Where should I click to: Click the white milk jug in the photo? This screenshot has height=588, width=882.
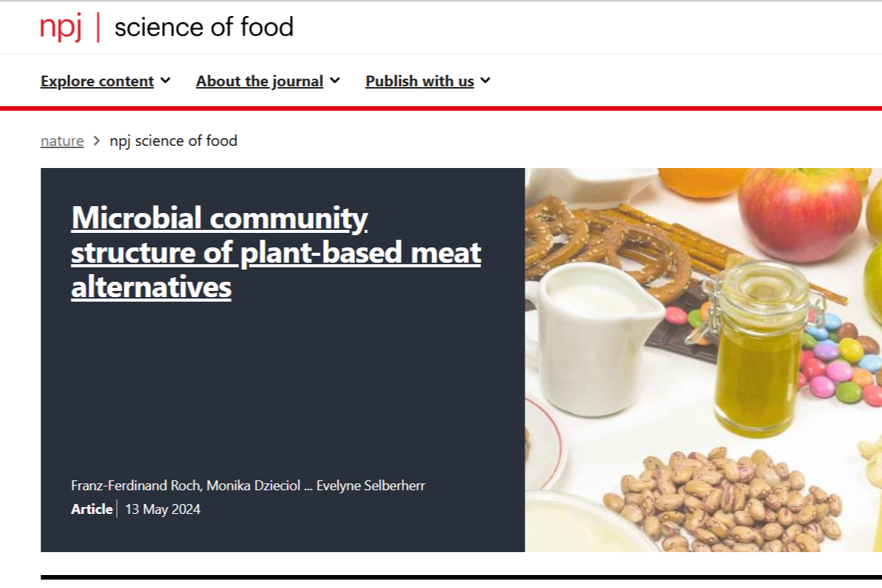[592, 336]
